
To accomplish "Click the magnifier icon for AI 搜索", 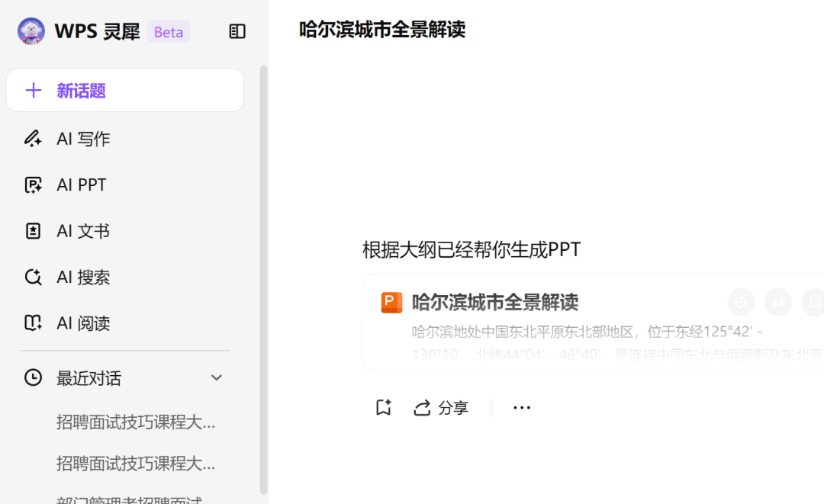I will click(33, 277).
